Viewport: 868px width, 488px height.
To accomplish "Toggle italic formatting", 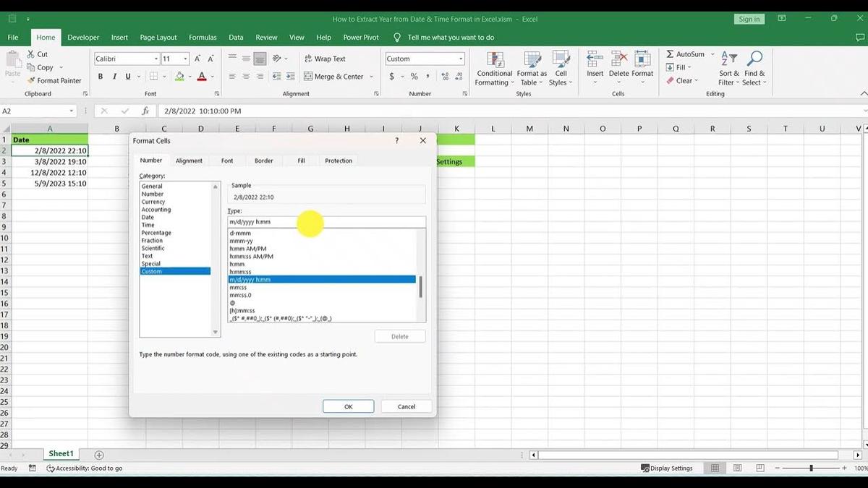I will (114, 75).
